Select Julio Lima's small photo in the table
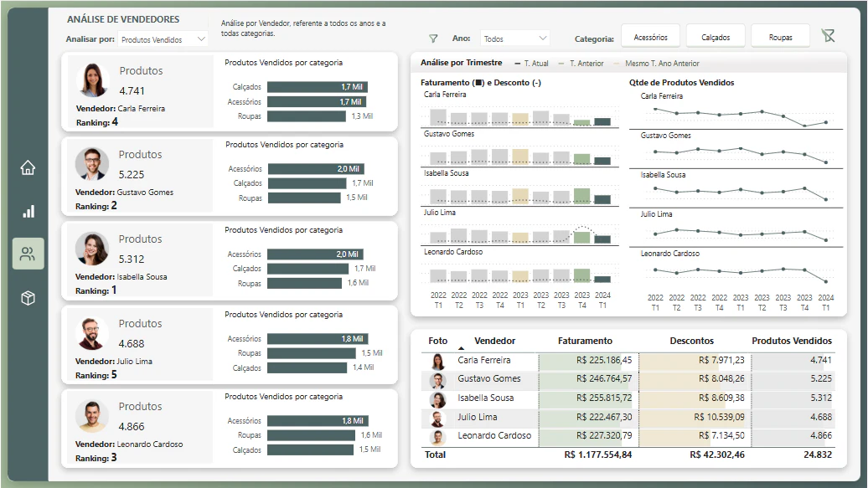 click(438, 418)
